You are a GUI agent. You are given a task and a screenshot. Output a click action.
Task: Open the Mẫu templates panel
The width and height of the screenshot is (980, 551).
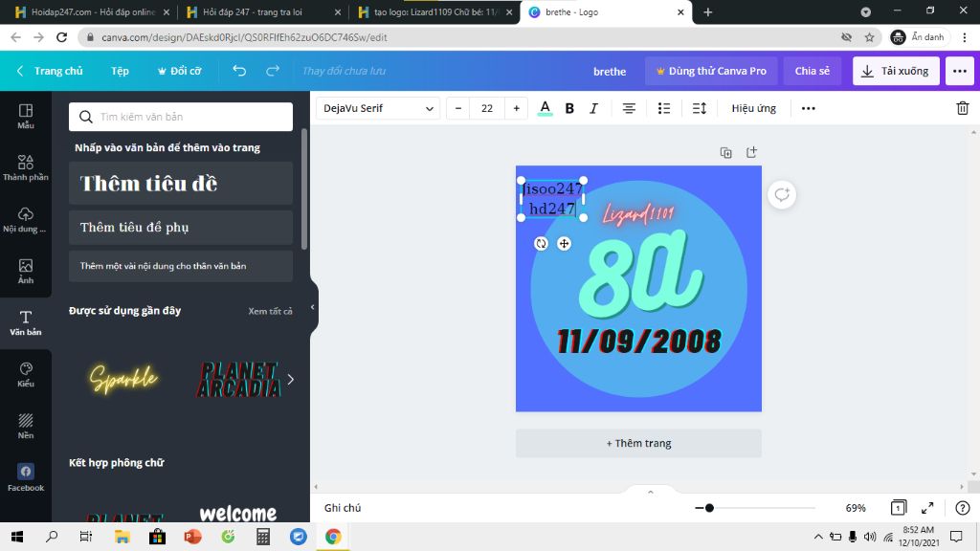[x=26, y=116]
